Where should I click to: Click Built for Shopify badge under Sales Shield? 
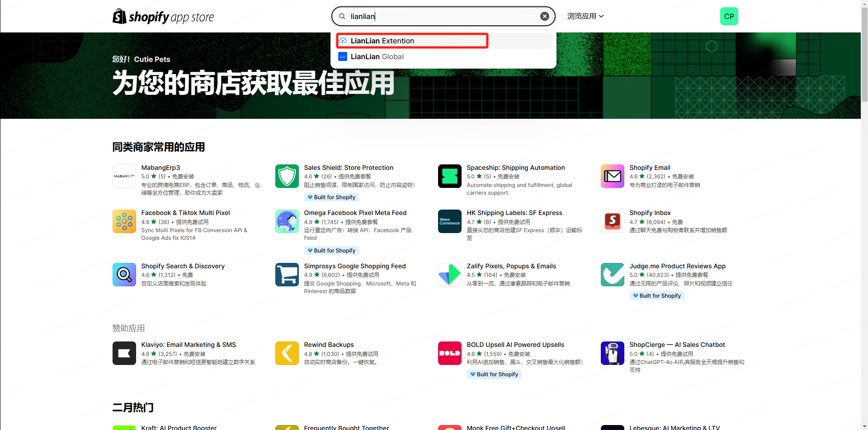click(x=331, y=197)
